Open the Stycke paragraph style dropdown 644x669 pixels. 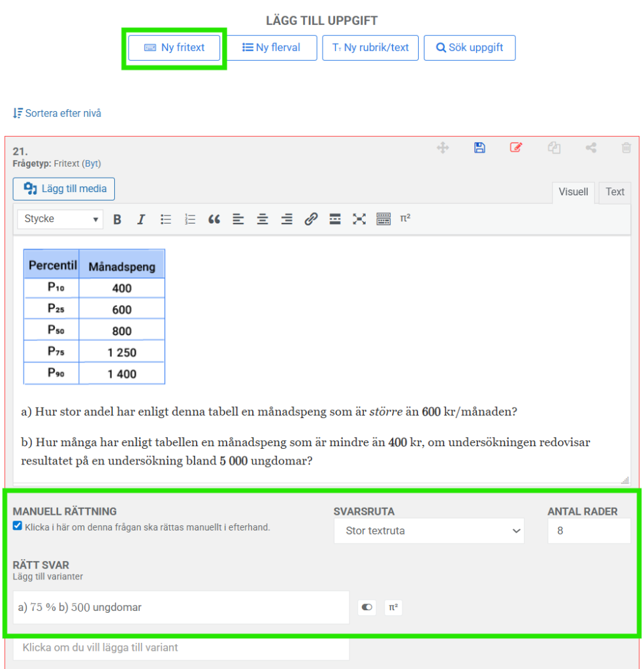tap(60, 219)
